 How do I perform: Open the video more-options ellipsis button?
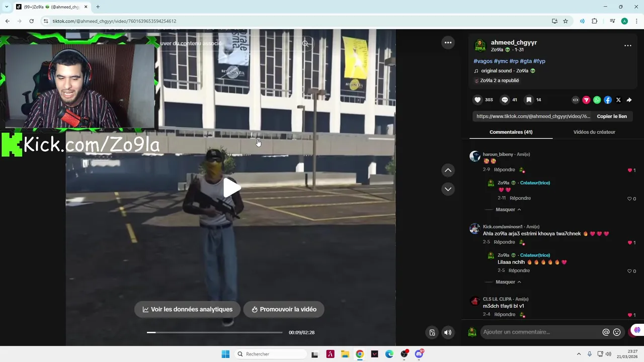(x=448, y=43)
